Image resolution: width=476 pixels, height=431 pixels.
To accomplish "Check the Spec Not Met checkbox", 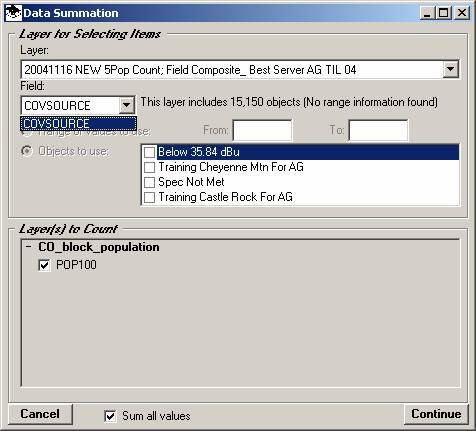I will pyautogui.click(x=149, y=182).
